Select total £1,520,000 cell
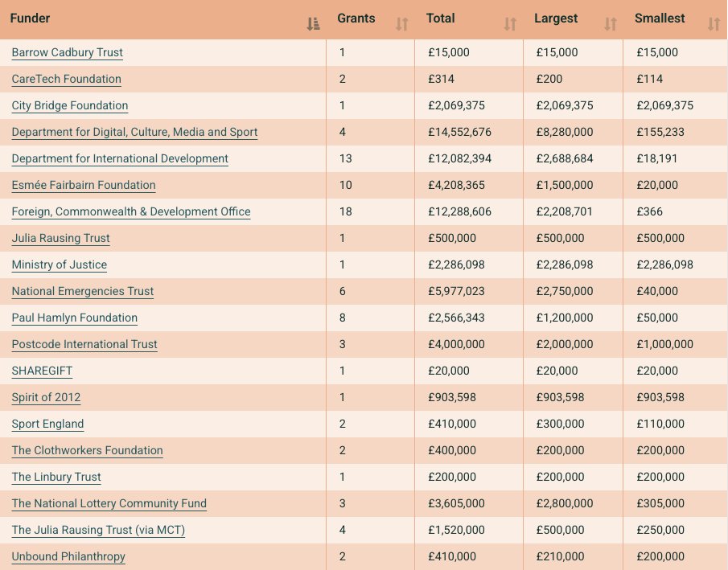The width and height of the screenshot is (728, 570). click(x=469, y=530)
